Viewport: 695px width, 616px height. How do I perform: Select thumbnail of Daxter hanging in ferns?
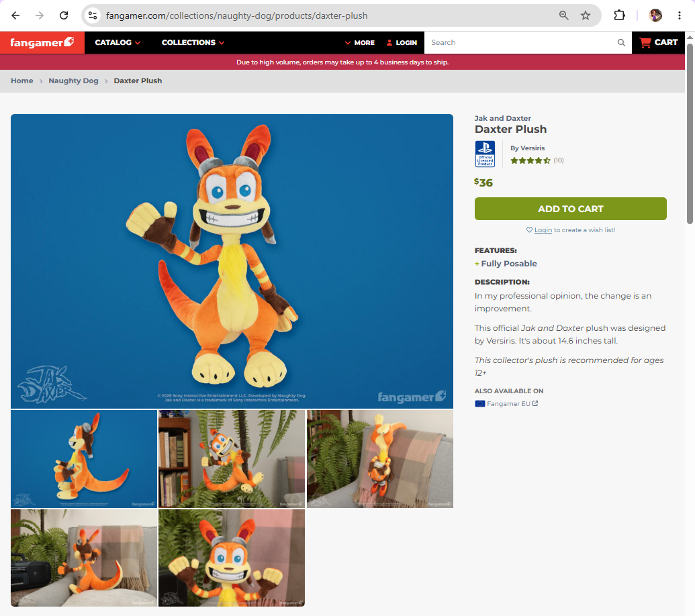pos(232,458)
